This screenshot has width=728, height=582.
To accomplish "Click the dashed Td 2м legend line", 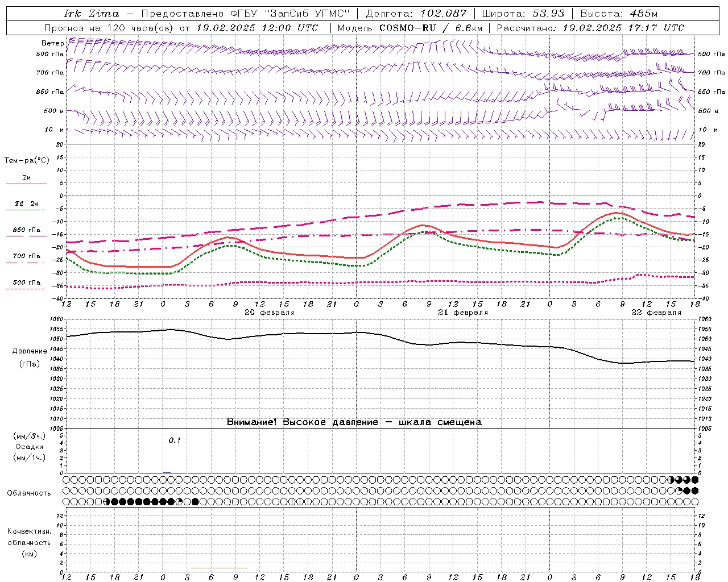I will click(26, 210).
